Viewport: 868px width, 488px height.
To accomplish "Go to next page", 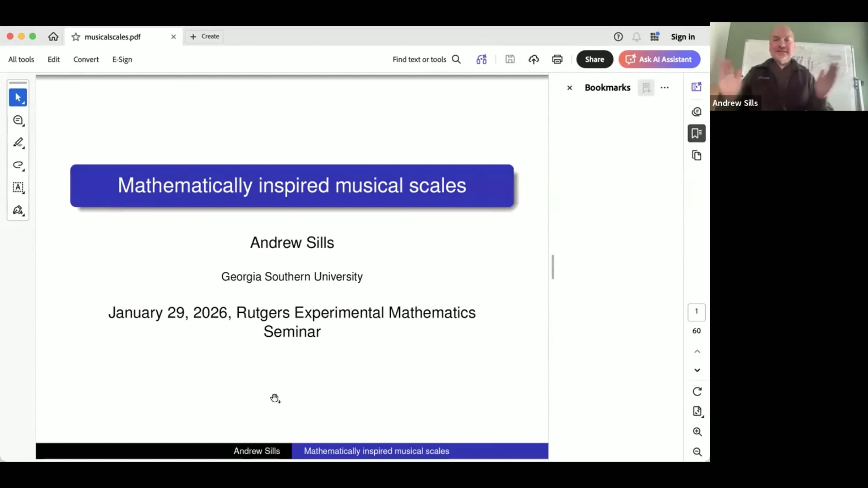I will pos(697,370).
